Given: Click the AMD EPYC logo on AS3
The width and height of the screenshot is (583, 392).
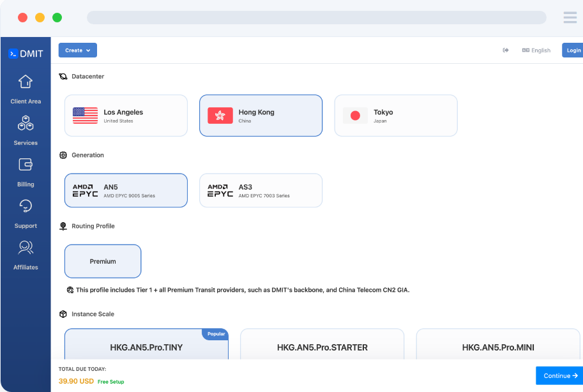Looking at the screenshot, I should pyautogui.click(x=220, y=190).
